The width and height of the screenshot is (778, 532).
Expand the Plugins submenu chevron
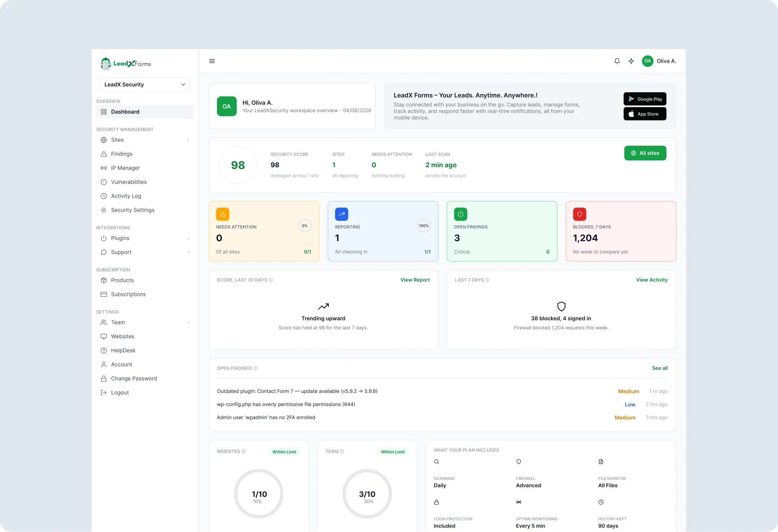(188, 238)
